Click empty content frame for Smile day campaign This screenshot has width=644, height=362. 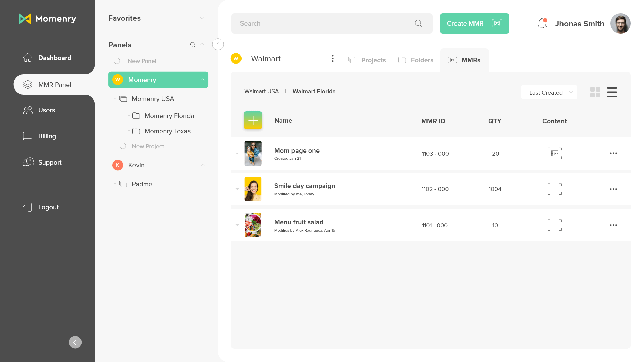pyautogui.click(x=555, y=189)
